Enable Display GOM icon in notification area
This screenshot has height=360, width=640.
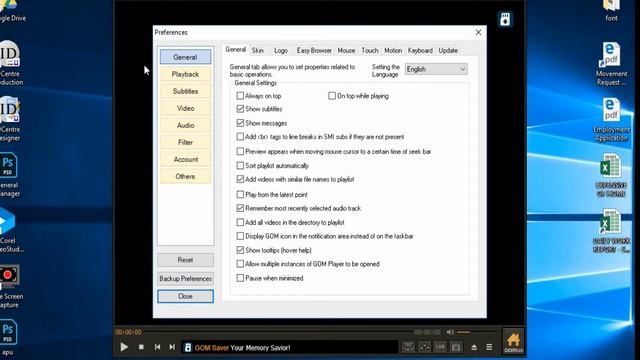pyautogui.click(x=240, y=236)
